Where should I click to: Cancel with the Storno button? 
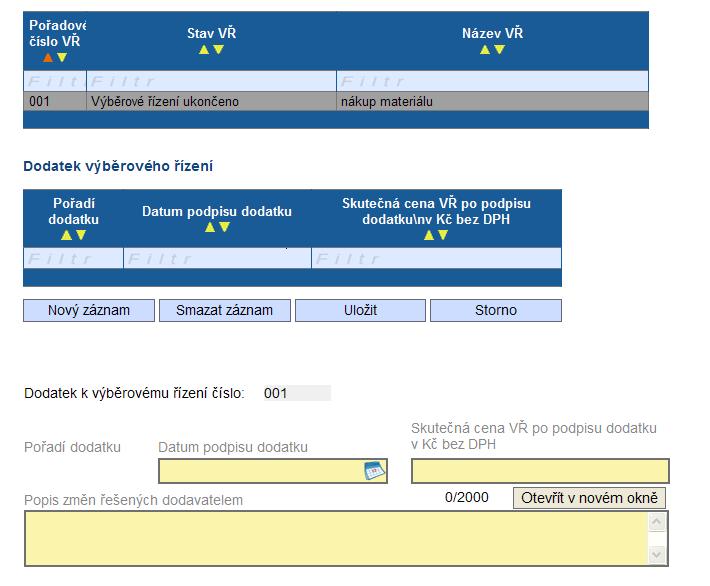(x=496, y=310)
